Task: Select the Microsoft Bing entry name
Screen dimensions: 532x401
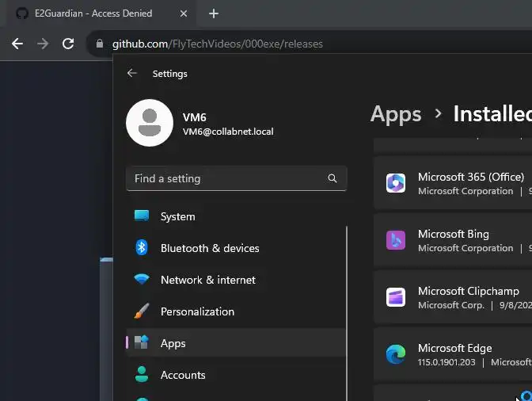Action: [x=454, y=234]
